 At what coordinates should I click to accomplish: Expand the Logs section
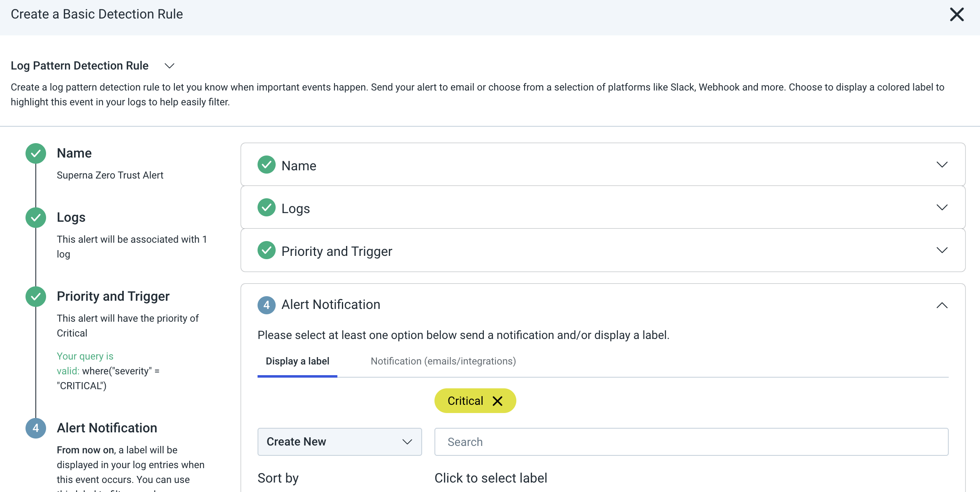pyautogui.click(x=942, y=207)
